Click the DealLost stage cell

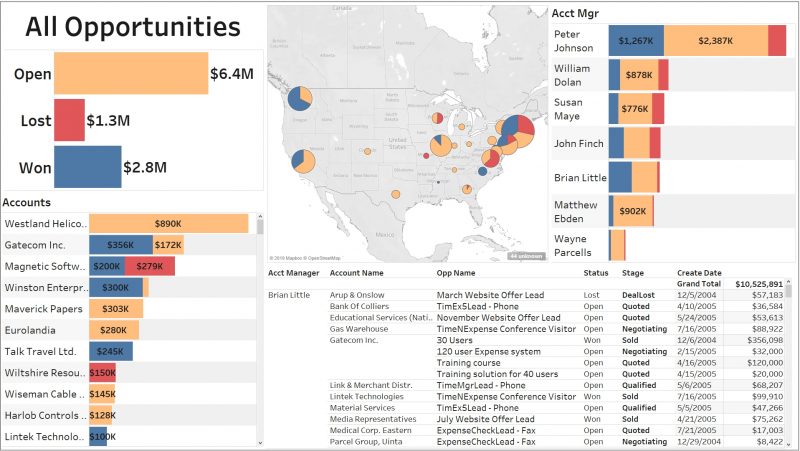638,295
